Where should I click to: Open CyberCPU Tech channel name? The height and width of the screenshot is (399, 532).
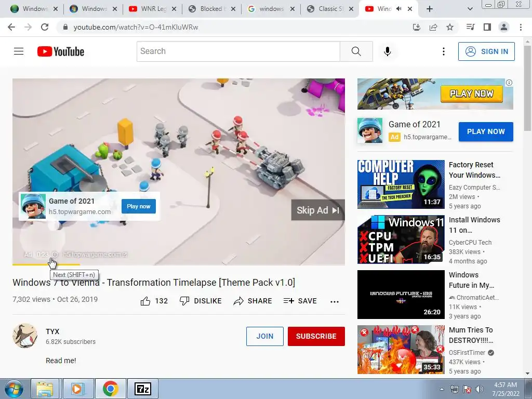[470, 242]
